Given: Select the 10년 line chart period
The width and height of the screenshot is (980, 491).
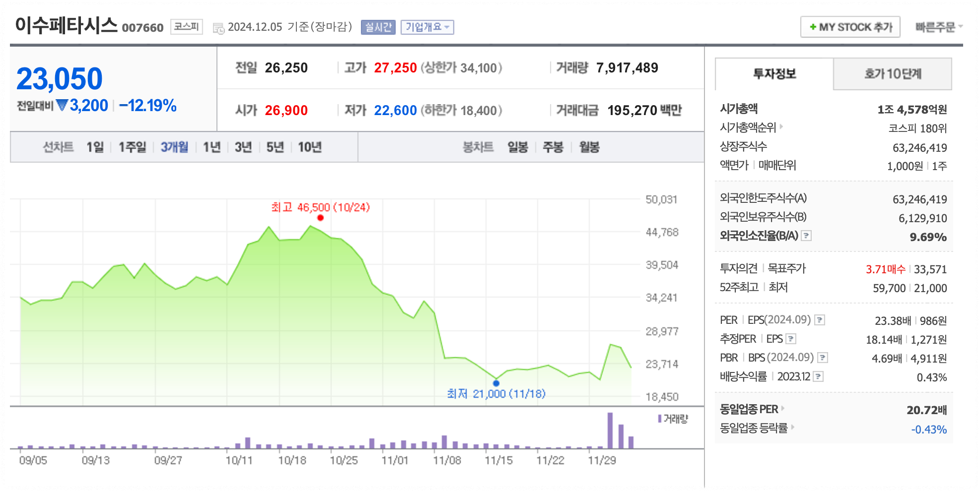Looking at the screenshot, I should click(x=310, y=147).
